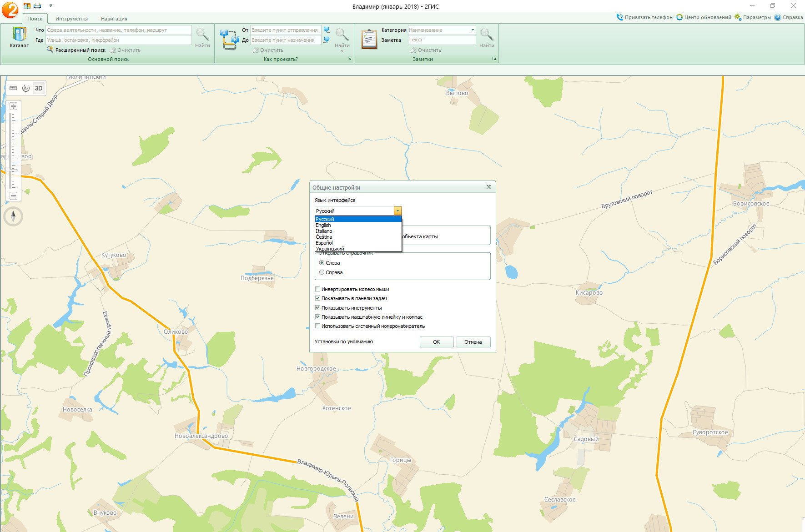Click the Установки по умолчанию link
Image resolution: width=805 pixels, height=532 pixels.
[x=344, y=341]
